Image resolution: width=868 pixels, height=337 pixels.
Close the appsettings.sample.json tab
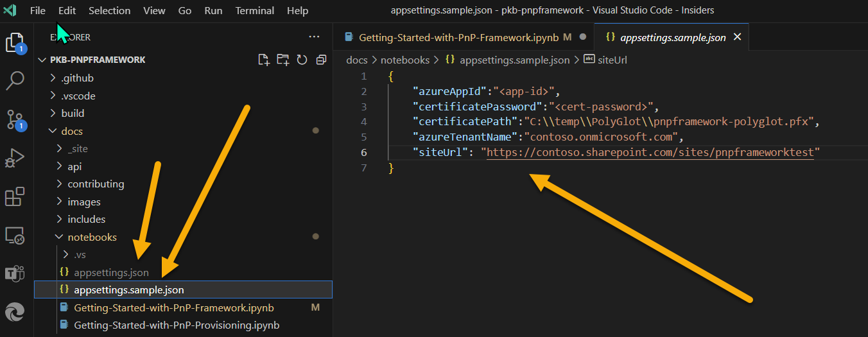737,37
